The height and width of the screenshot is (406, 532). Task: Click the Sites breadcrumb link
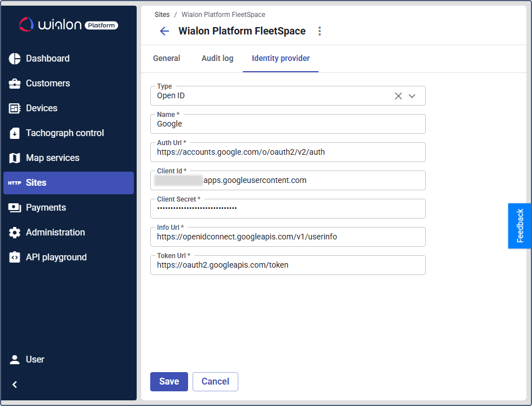click(162, 15)
